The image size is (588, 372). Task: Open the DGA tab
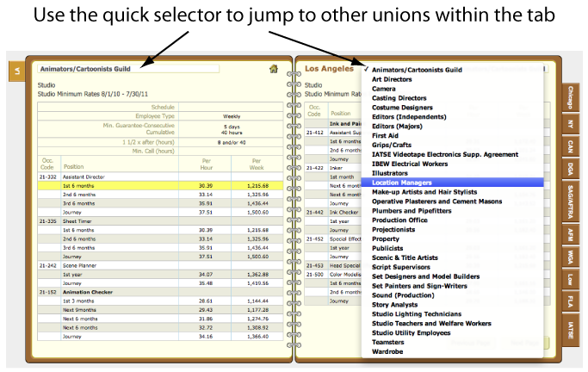pyautogui.click(x=571, y=169)
